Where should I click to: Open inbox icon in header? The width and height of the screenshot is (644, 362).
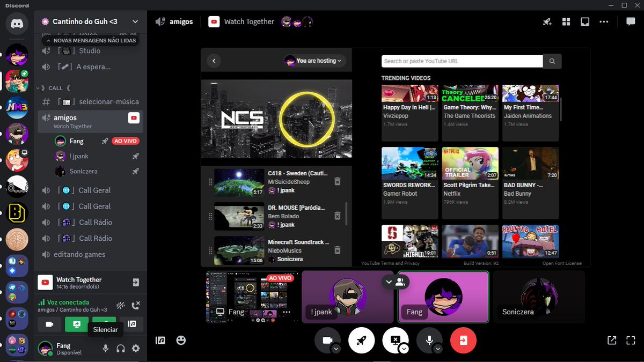coord(585,22)
